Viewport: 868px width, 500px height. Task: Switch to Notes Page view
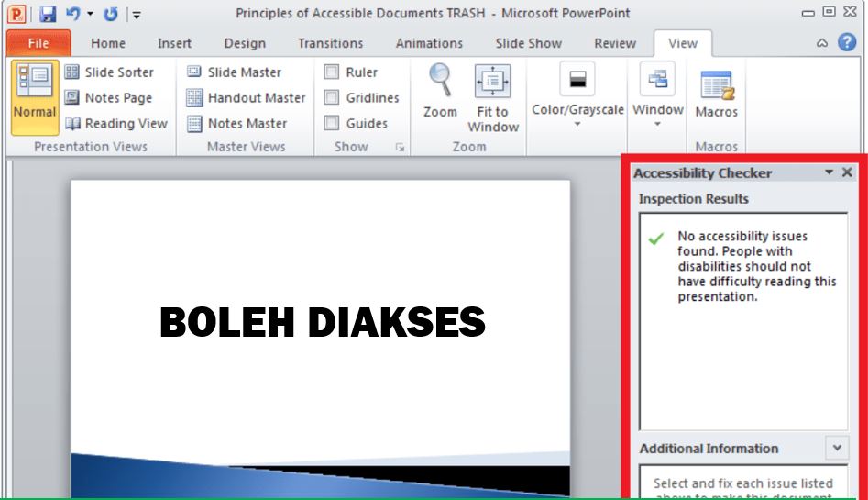tap(108, 98)
